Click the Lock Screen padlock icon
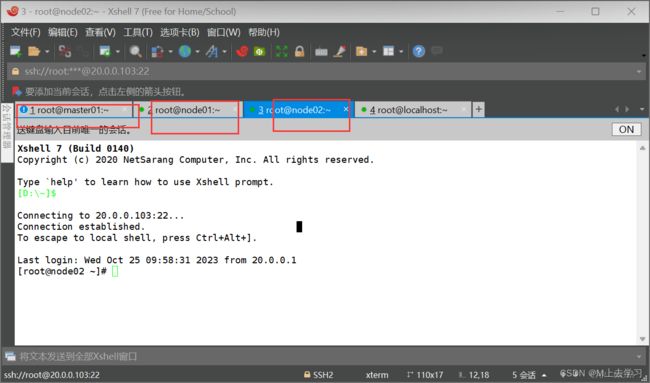Image resolution: width=650 pixels, height=383 pixels. pyautogui.click(x=299, y=51)
